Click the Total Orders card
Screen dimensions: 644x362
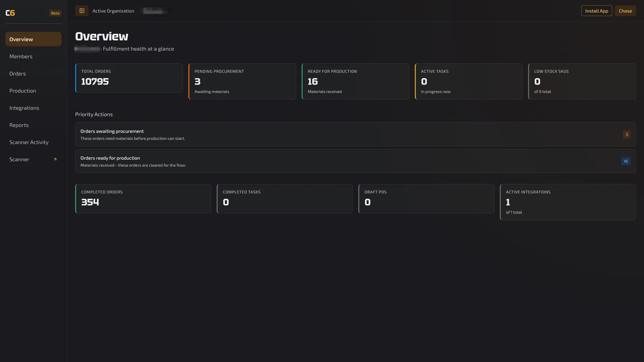129,78
